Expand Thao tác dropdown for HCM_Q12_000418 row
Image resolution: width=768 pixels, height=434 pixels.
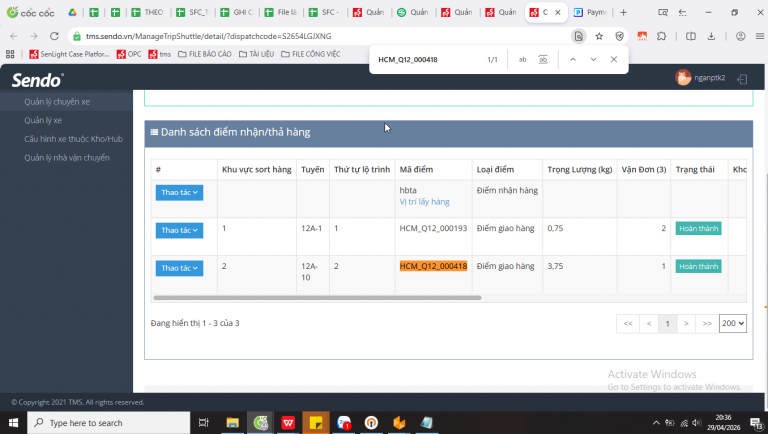coord(179,268)
